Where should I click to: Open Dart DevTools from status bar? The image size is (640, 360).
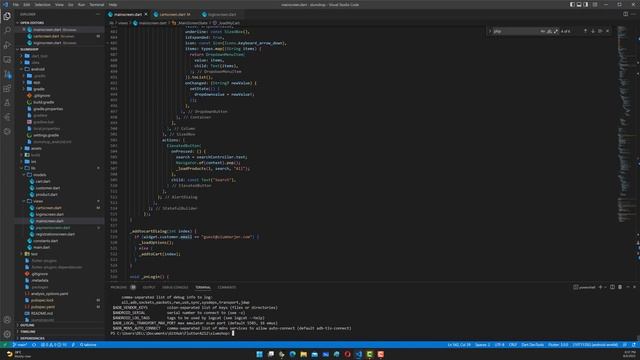pos(532,345)
